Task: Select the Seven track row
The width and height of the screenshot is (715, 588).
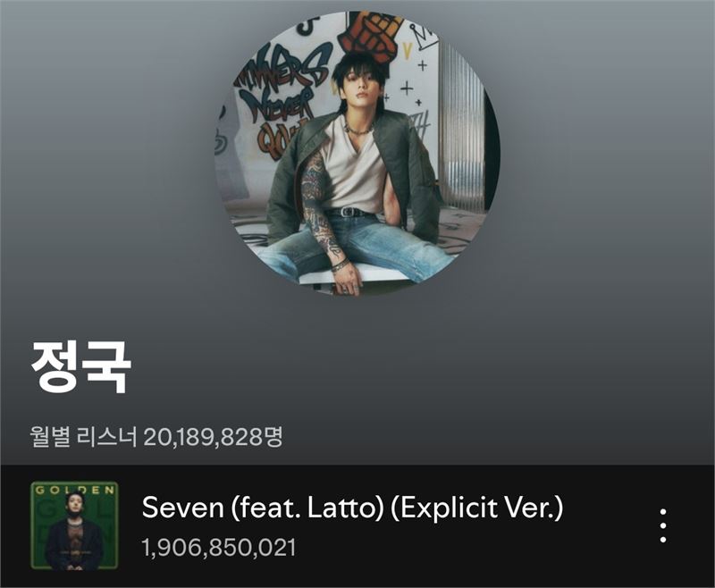Action: 357,526
